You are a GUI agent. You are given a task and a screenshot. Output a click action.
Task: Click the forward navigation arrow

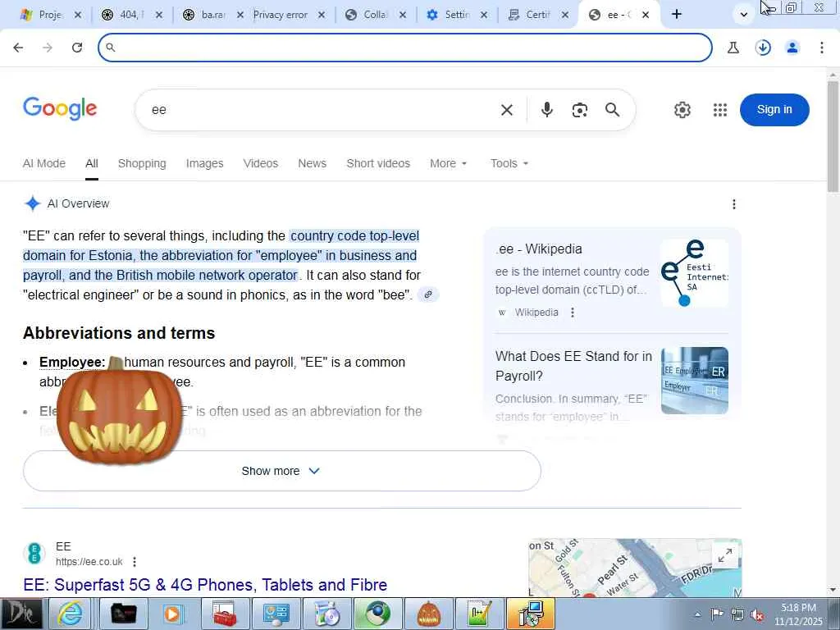click(x=48, y=48)
